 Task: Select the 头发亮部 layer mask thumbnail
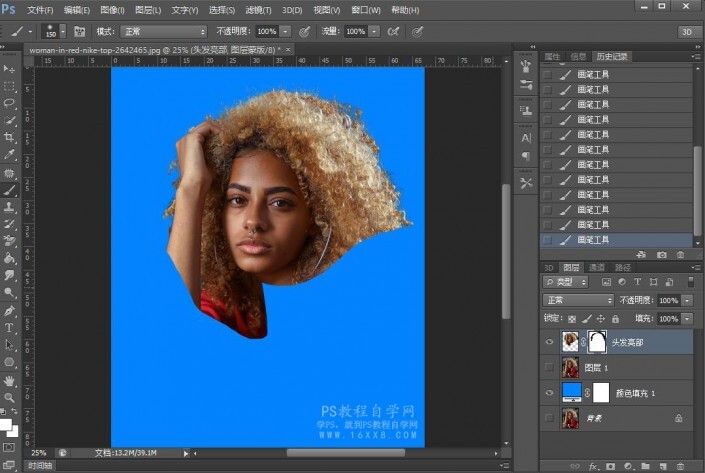point(597,341)
